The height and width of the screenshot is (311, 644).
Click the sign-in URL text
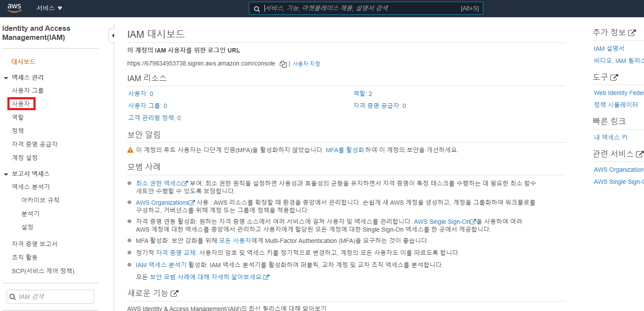pos(201,64)
